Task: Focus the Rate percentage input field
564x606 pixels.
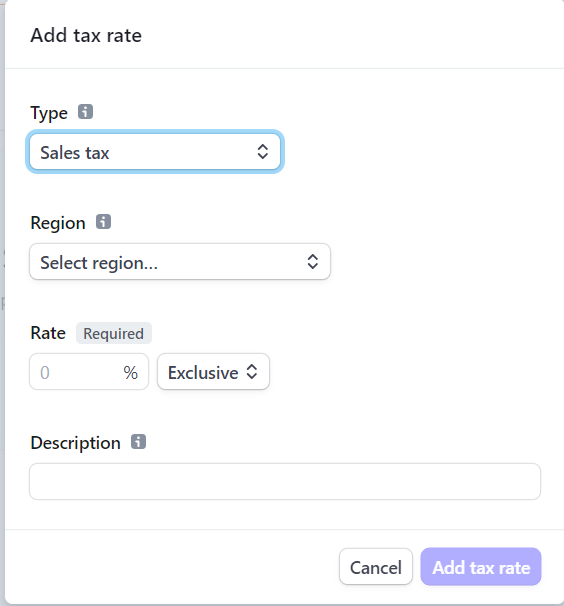Action: (x=89, y=372)
